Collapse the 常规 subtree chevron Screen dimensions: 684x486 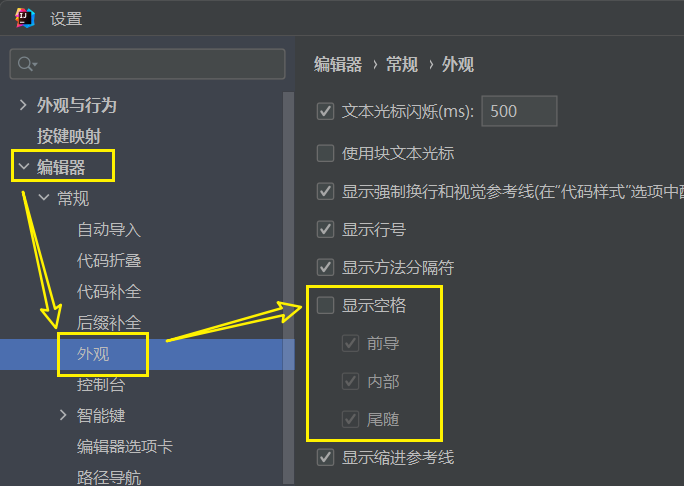click(44, 198)
